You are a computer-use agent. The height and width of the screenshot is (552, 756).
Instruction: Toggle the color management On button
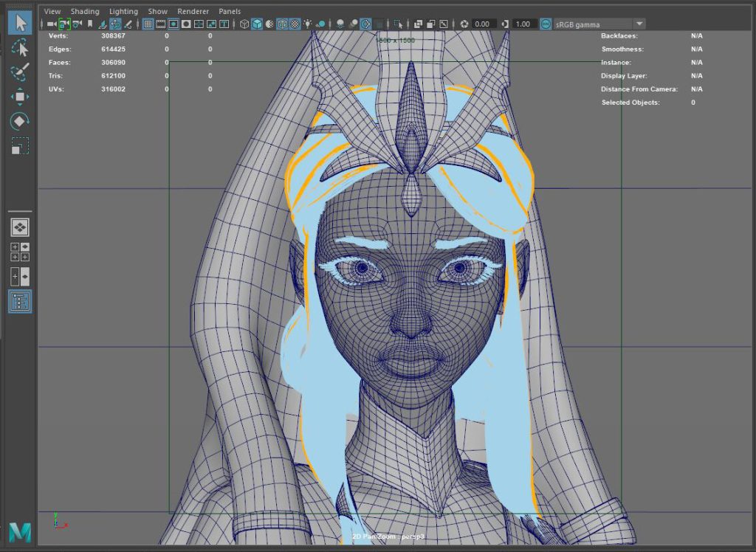tap(546, 24)
